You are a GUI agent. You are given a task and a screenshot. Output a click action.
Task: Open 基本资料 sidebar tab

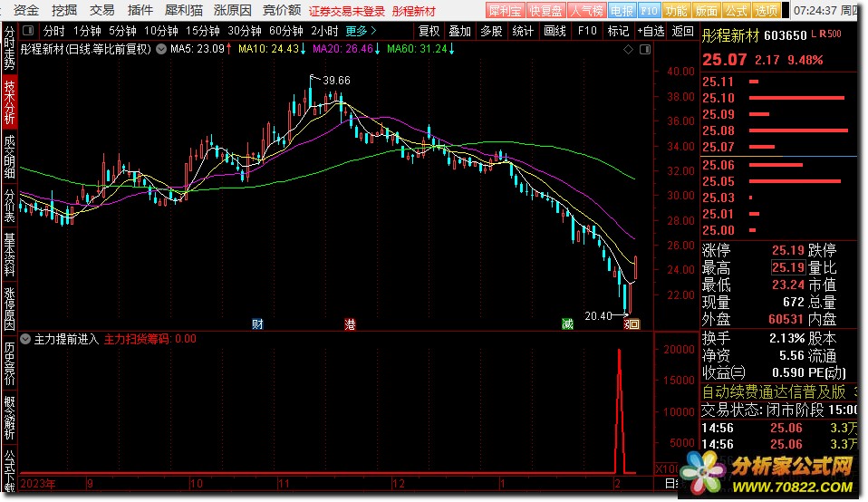(9, 254)
